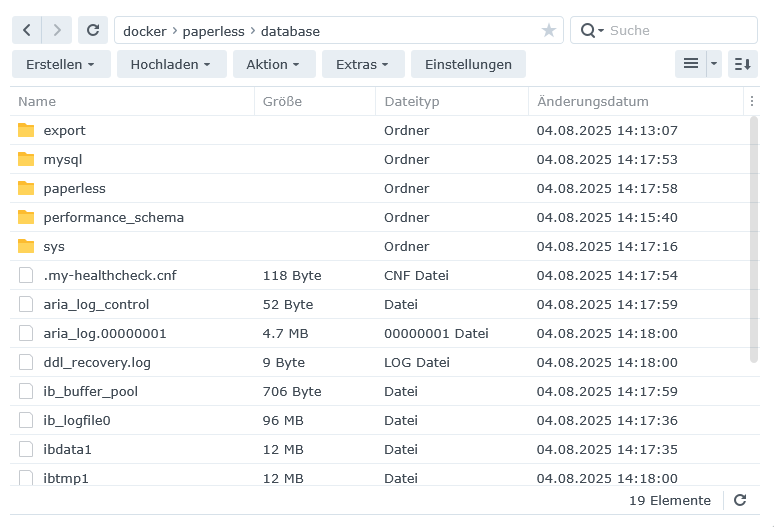Select the mysql folder name

[63, 159]
